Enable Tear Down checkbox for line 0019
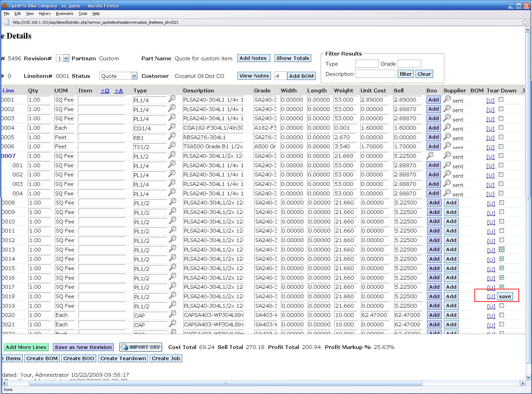 [502, 305]
